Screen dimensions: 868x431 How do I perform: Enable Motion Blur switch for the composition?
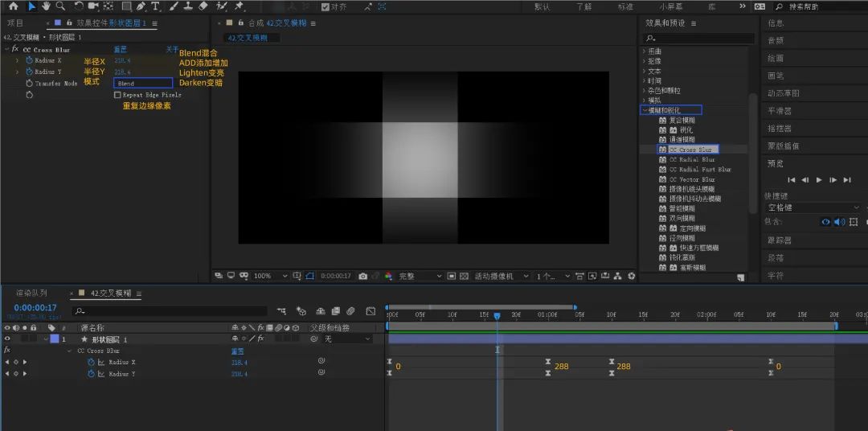pos(350,310)
